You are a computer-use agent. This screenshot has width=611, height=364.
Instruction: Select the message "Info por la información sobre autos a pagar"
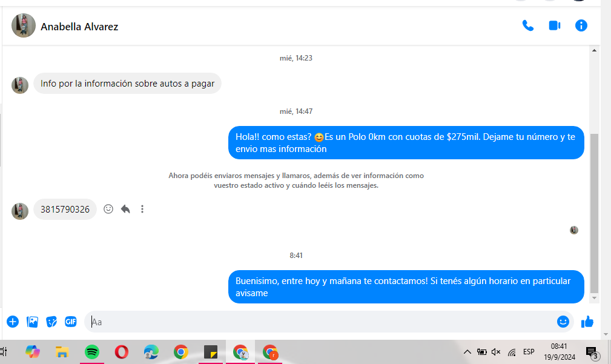pyautogui.click(x=127, y=84)
